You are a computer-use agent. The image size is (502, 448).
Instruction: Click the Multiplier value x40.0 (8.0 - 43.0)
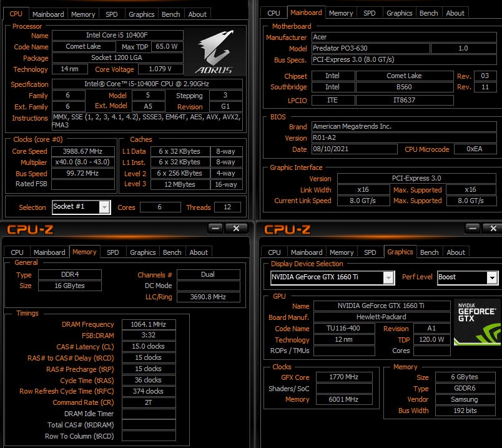tap(83, 162)
